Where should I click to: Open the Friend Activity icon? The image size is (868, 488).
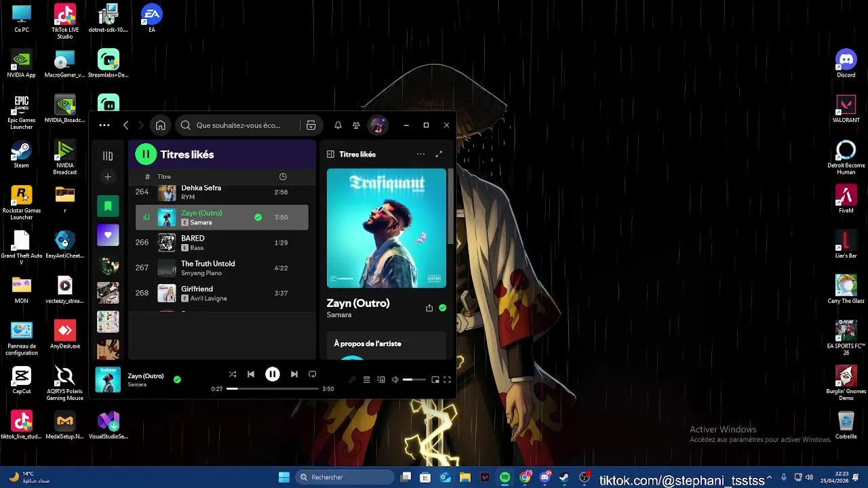[356, 125]
